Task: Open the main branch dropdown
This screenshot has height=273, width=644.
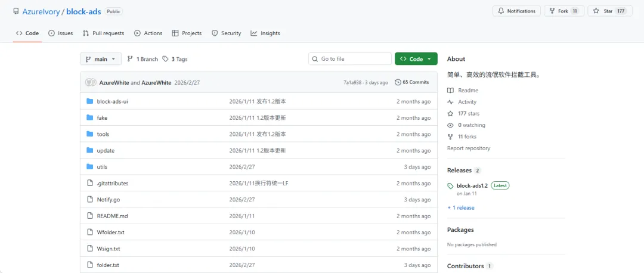Action: 101,59
